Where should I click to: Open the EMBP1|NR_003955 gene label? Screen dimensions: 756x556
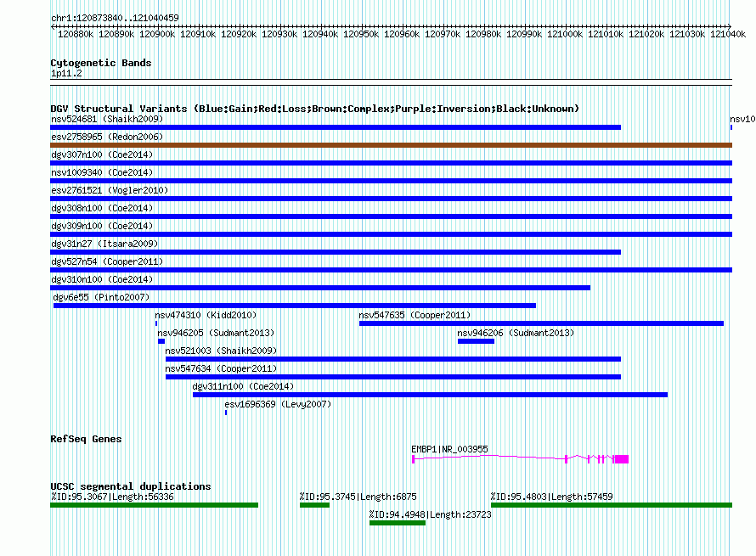[449, 449]
